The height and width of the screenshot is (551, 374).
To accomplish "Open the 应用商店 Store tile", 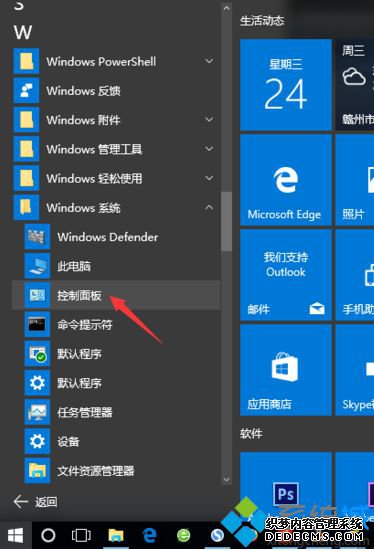I will 286,370.
